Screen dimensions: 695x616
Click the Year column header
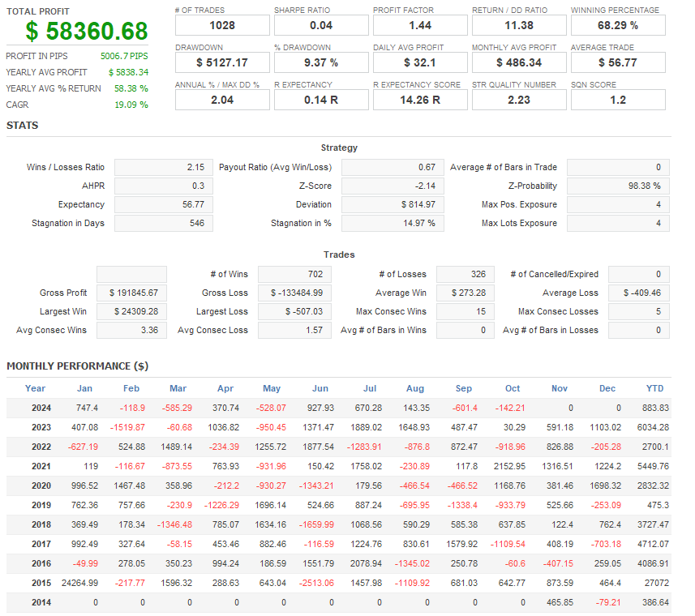[x=35, y=389]
